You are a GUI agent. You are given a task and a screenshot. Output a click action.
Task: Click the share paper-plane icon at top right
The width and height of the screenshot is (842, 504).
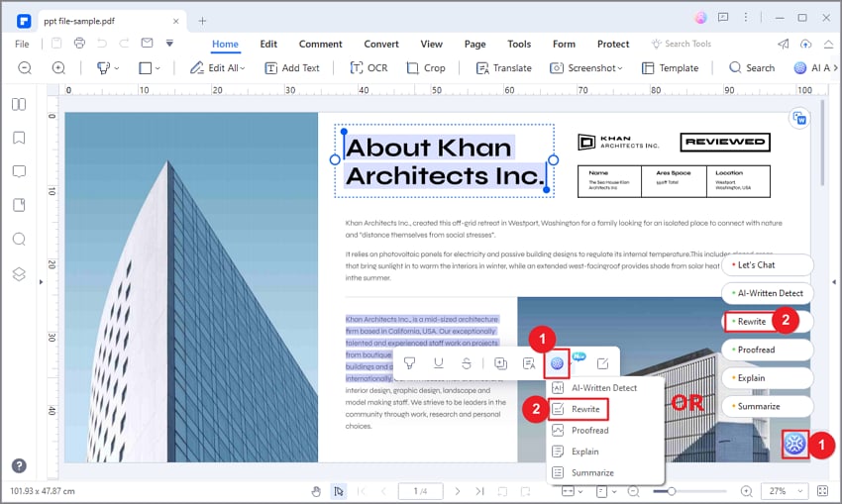pyautogui.click(x=783, y=44)
